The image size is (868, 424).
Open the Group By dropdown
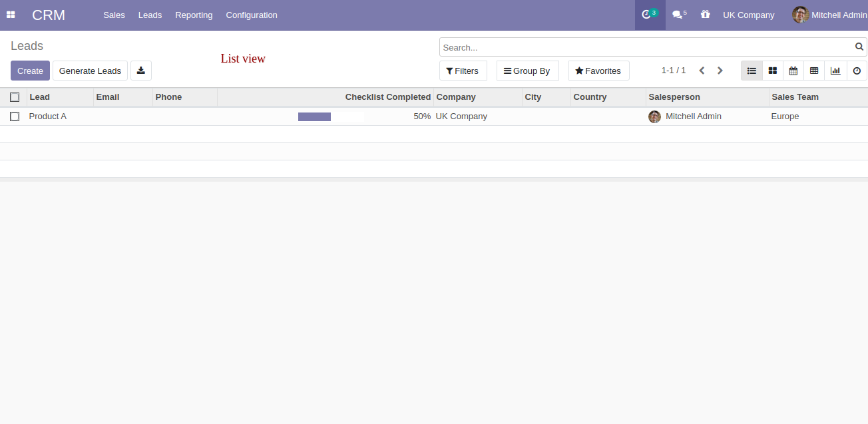click(528, 71)
